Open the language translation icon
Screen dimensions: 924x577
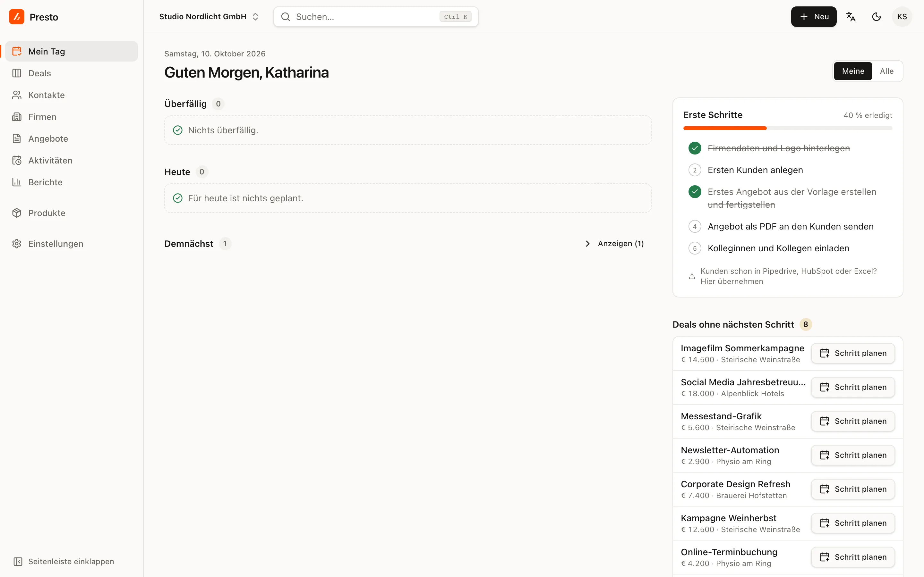pos(851,17)
